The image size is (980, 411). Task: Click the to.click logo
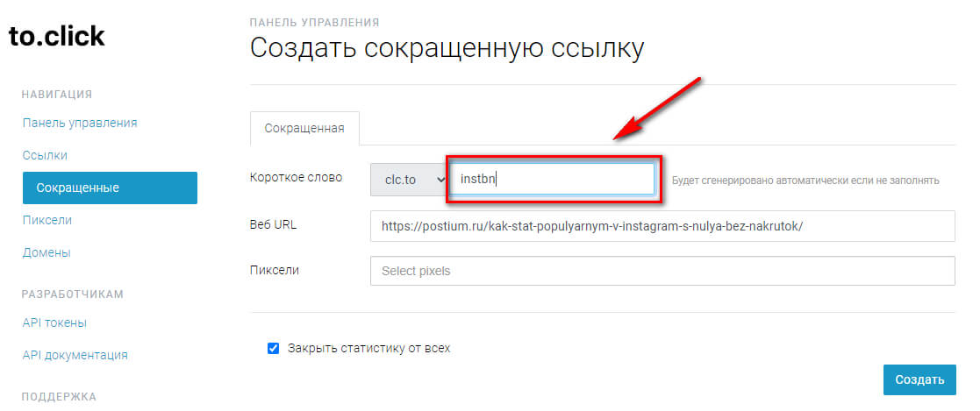pos(57,37)
